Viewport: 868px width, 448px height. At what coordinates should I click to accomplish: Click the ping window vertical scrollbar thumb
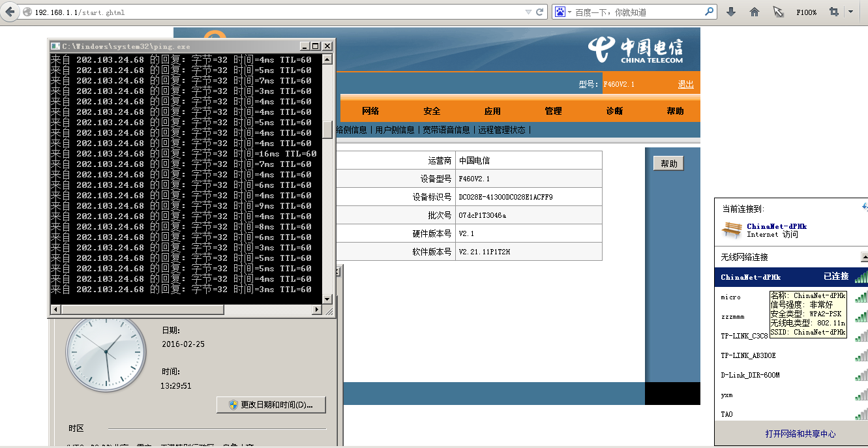(327, 129)
